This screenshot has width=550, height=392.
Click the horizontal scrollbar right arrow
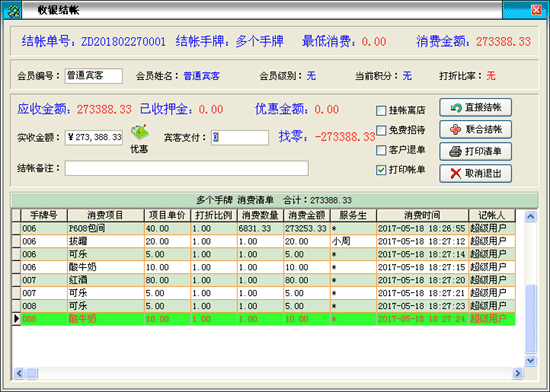pyautogui.click(x=517, y=373)
